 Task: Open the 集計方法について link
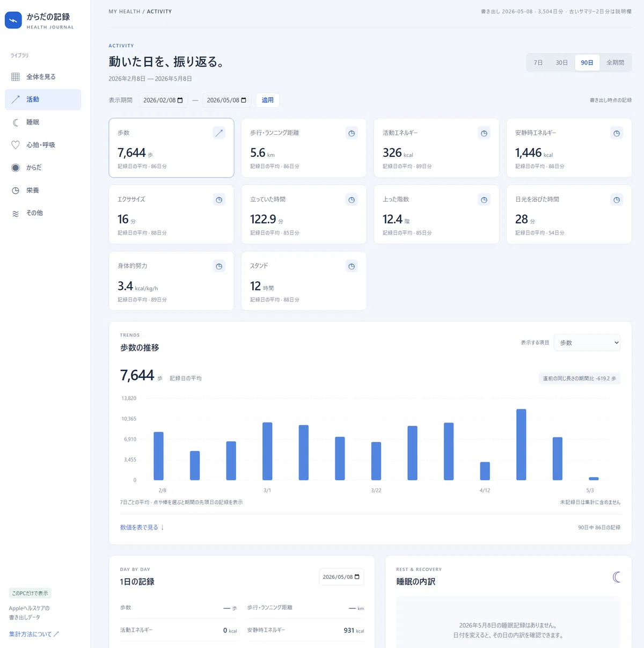click(x=34, y=634)
